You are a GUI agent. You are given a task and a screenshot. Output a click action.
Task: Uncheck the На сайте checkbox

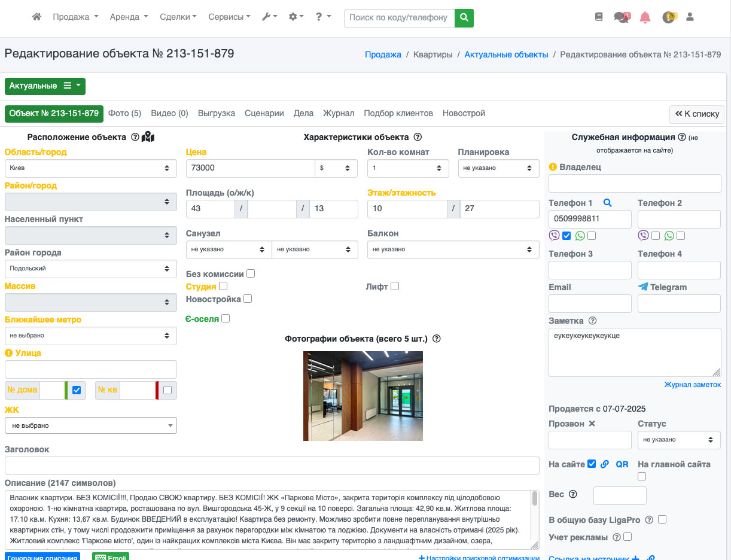point(592,464)
